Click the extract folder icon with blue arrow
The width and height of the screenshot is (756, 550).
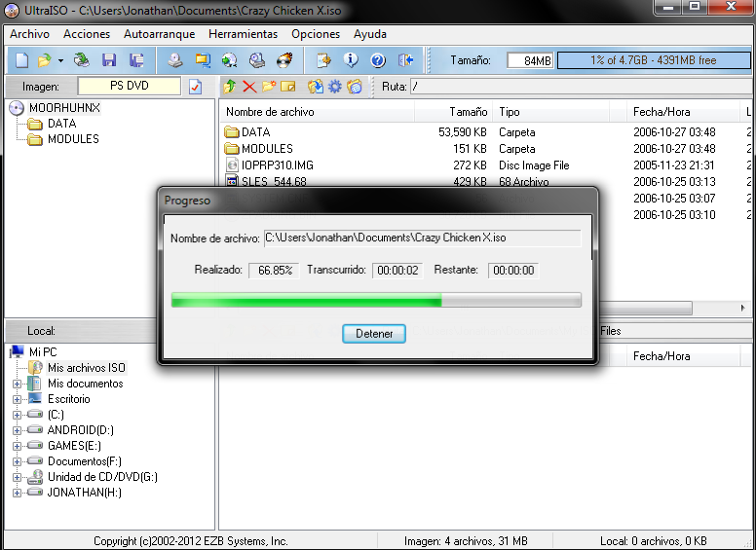pos(316,87)
